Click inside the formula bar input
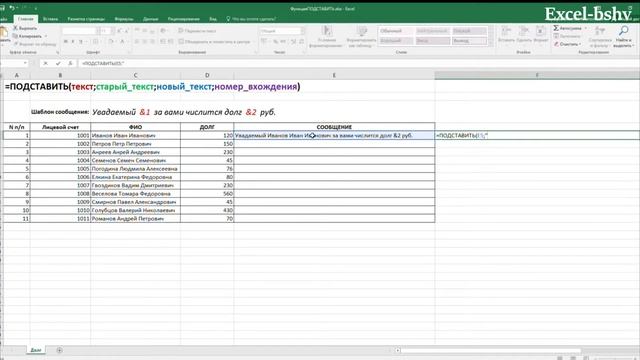The width and height of the screenshot is (640, 360). click(359, 63)
